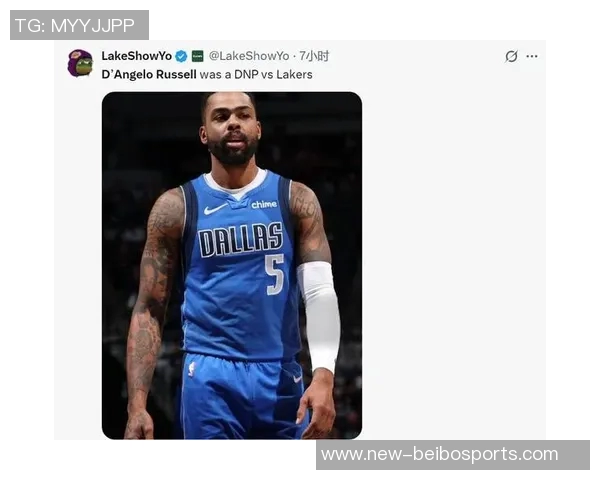600x480 pixels.
Task: Open the three-dot more options menu
Action: 532,56
